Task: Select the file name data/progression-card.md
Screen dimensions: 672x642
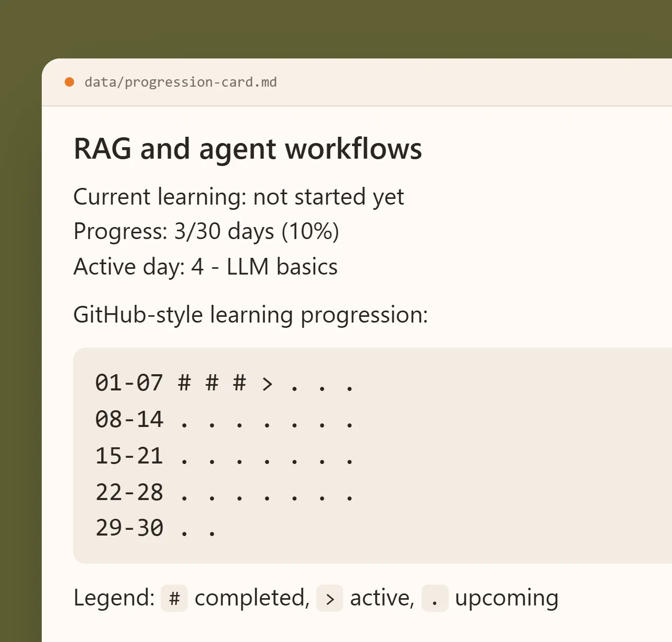Action: click(x=181, y=82)
